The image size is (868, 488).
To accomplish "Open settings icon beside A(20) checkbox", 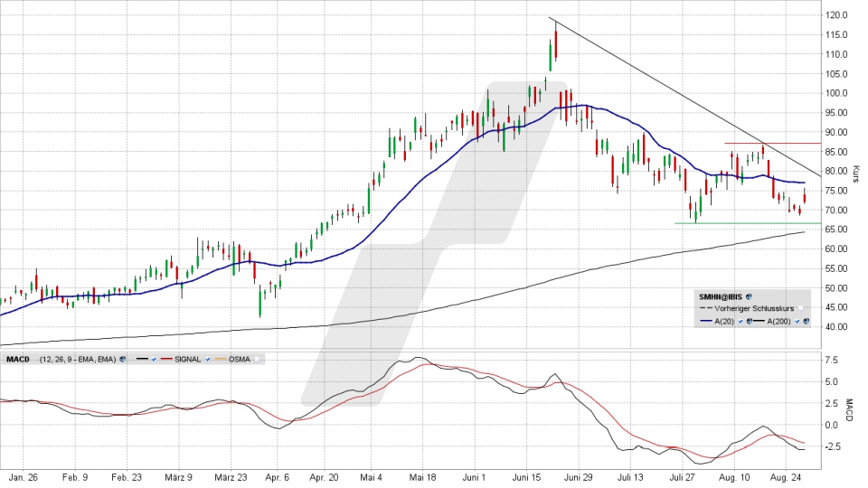I will pyautogui.click(x=750, y=322).
